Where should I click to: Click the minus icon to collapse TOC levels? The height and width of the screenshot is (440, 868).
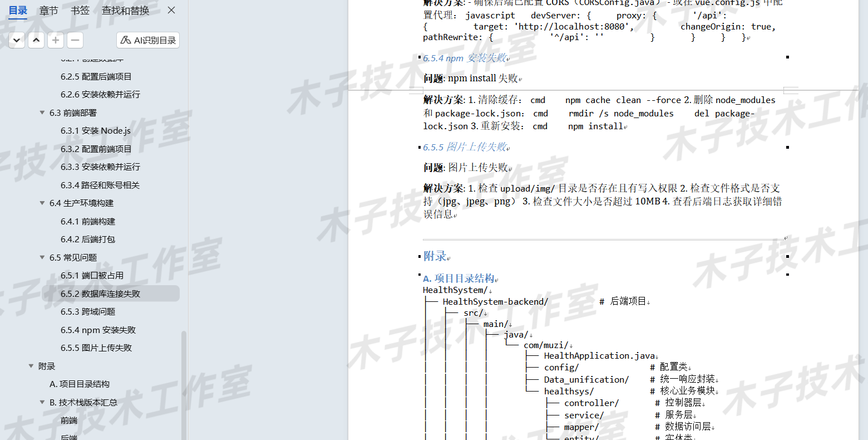[x=74, y=40]
